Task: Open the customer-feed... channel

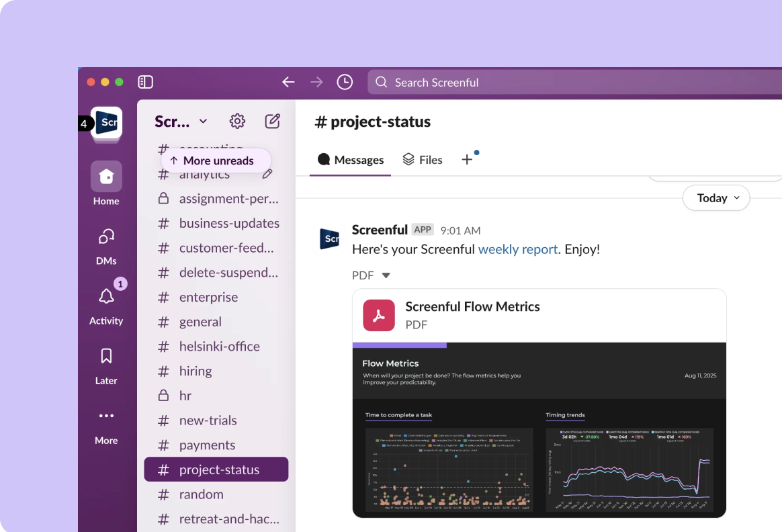Action: 216,248
